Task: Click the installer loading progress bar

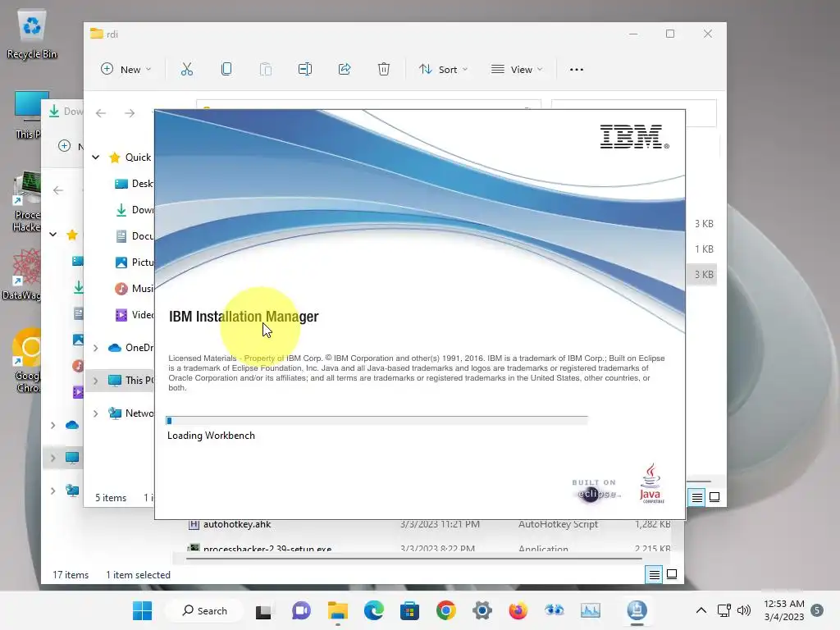Action: coord(377,421)
